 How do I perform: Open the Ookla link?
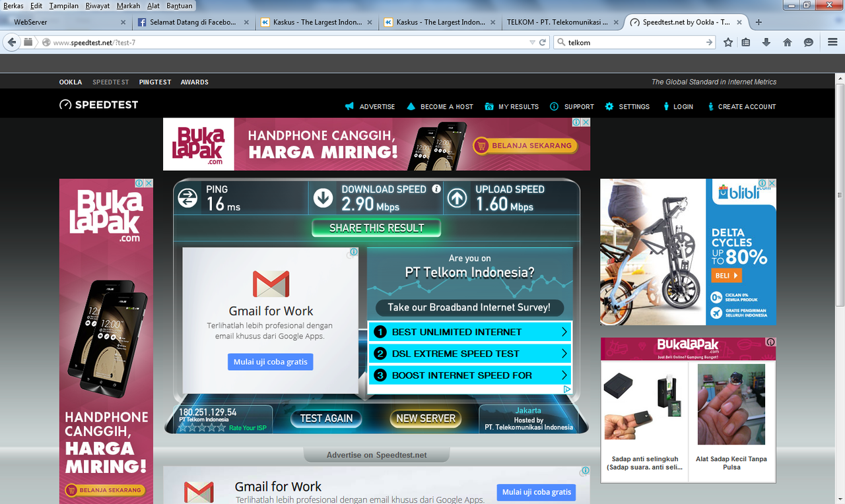click(x=71, y=82)
